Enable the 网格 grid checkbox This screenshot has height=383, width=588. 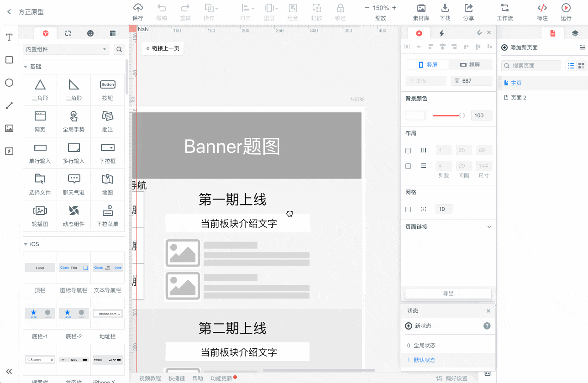pos(408,209)
